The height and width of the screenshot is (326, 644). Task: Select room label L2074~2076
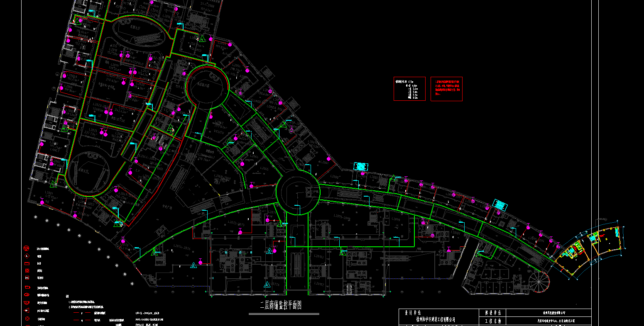point(182,247)
